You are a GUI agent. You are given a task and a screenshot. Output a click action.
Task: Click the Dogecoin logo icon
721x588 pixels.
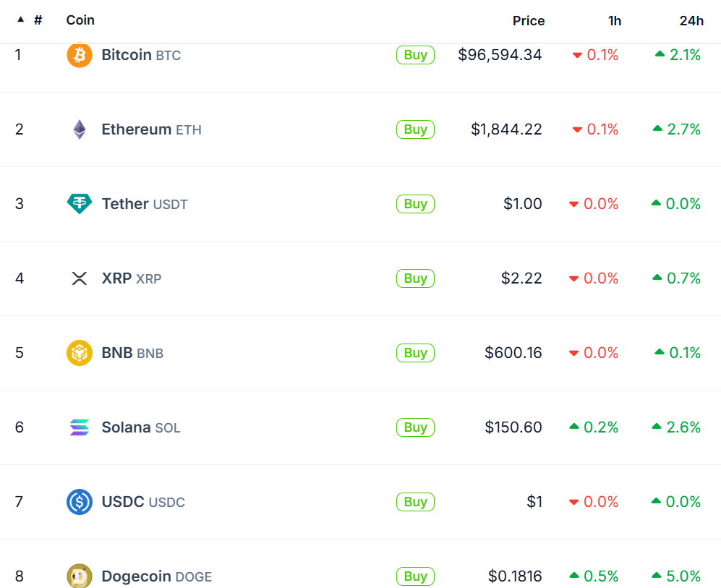click(x=80, y=576)
